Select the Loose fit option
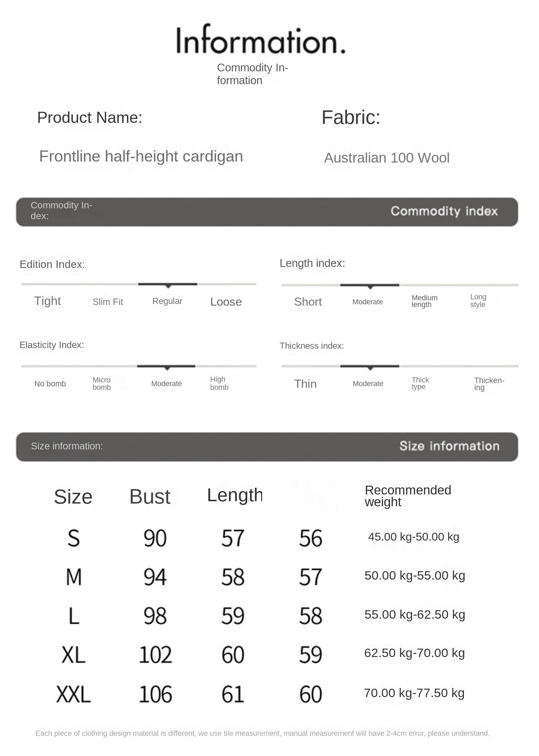This screenshot has height=756, width=539. 226,302
